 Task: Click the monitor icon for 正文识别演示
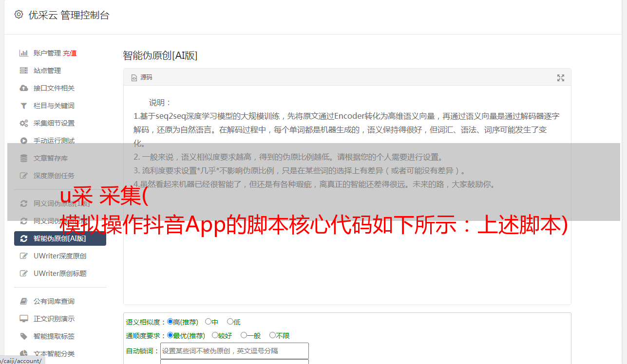coord(23,319)
